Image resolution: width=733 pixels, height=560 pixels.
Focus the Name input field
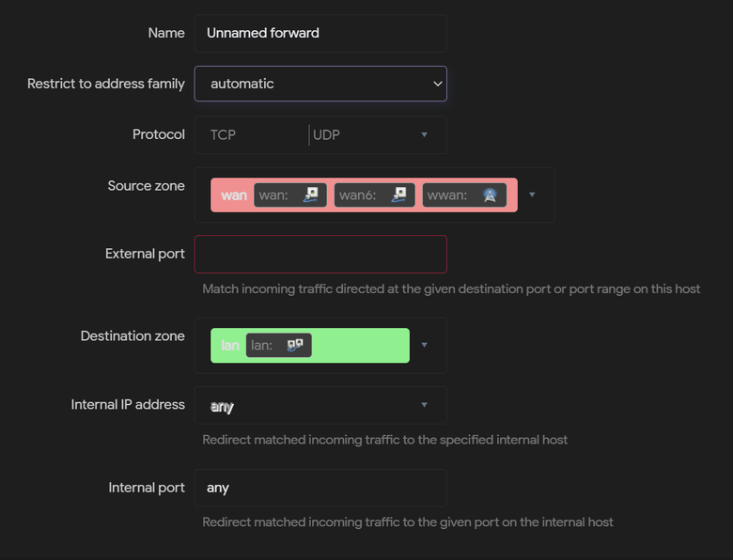coord(320,33)
